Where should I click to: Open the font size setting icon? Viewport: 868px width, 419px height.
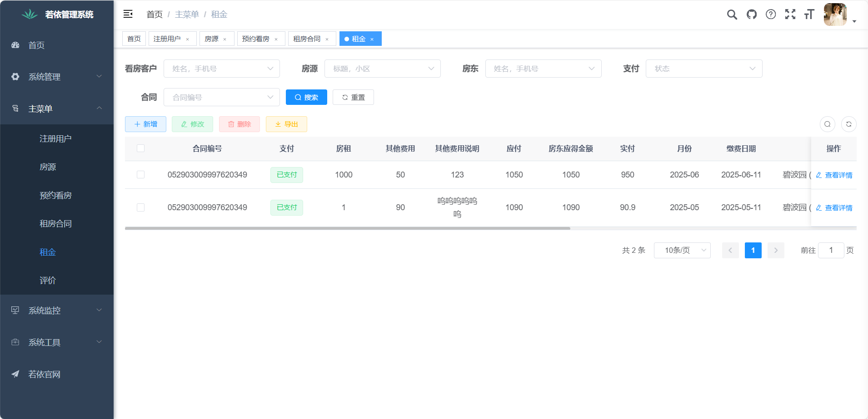point(809,15)
